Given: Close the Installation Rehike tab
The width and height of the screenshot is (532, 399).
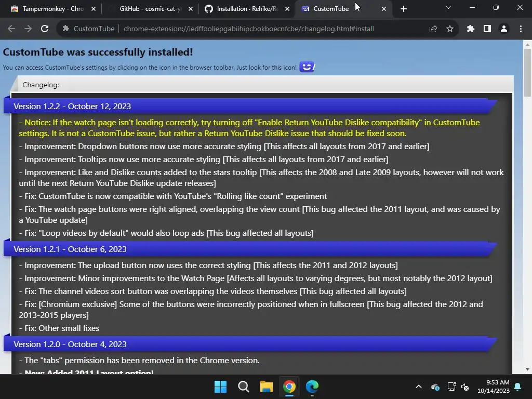Looking at the screenshot, I should 287,9.
